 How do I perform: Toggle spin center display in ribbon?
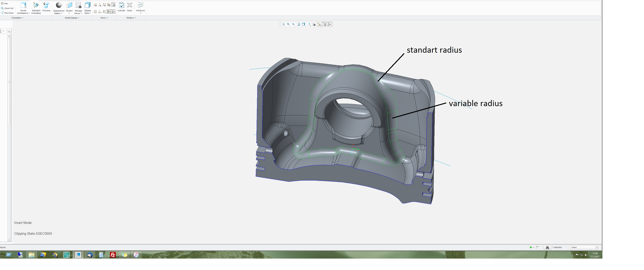coord(113,12)
